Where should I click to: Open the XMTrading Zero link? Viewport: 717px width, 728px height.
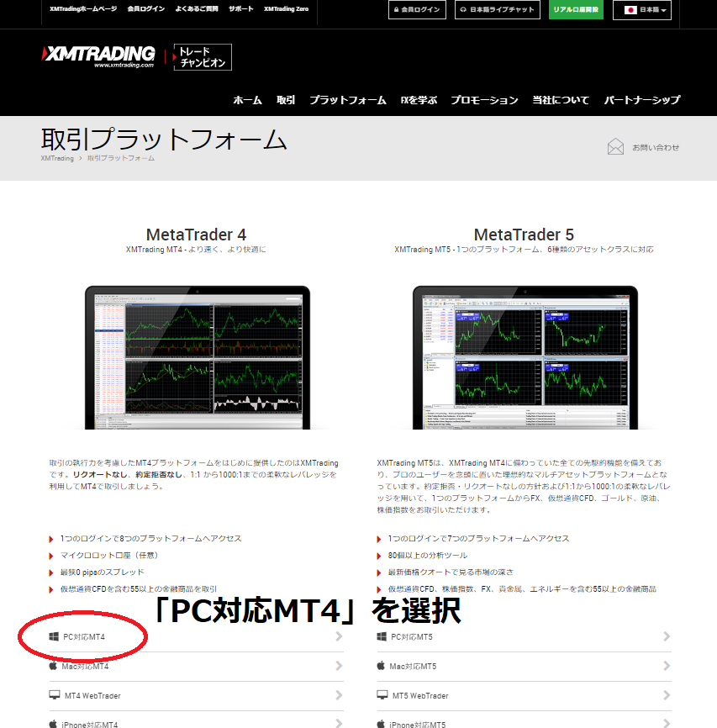[x=286, y=8]
